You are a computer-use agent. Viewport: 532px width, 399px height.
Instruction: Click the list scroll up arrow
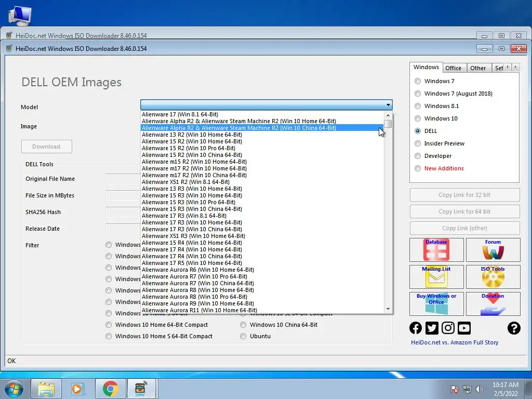pos(388,115)
